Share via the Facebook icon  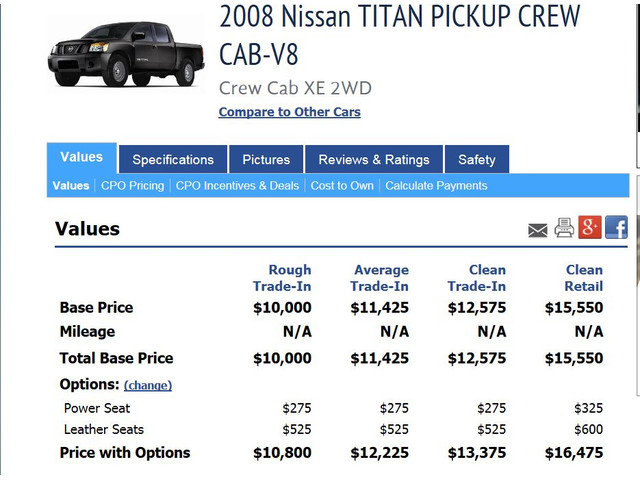pos(616,227)
